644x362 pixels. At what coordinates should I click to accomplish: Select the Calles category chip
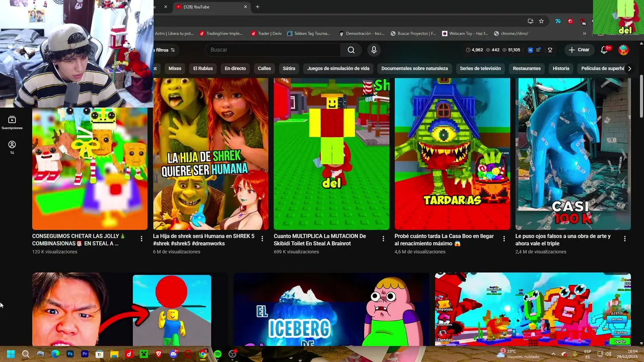(264, 68)
